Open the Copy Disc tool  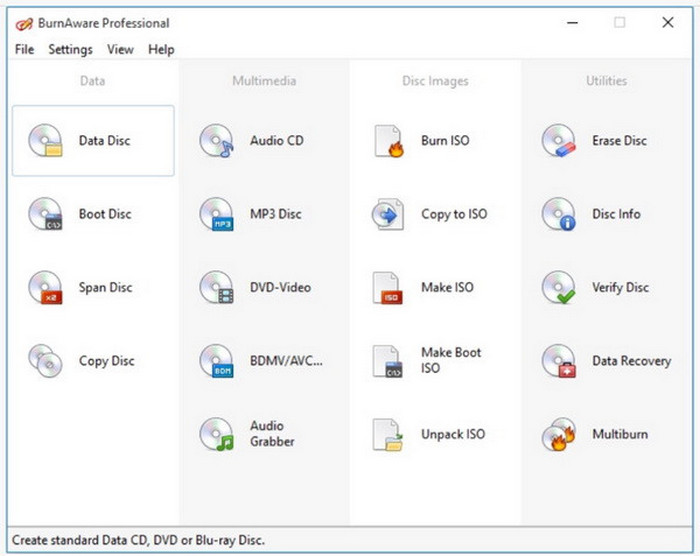pos(46,361)
